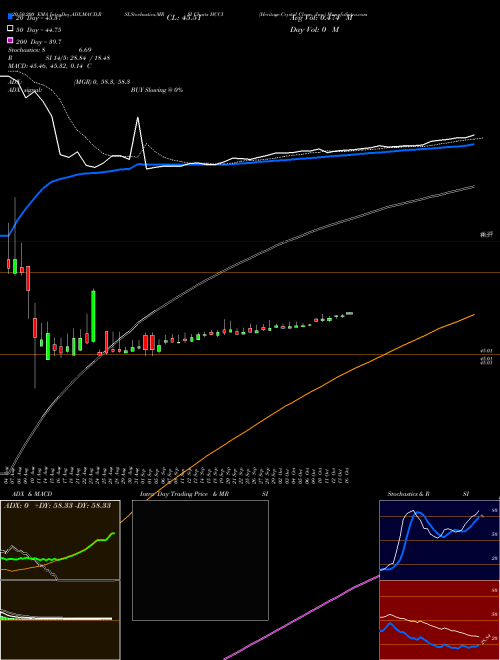
Task: Select the '200 Day - 39.7' legend text
Action: click(x=38, y=41)
